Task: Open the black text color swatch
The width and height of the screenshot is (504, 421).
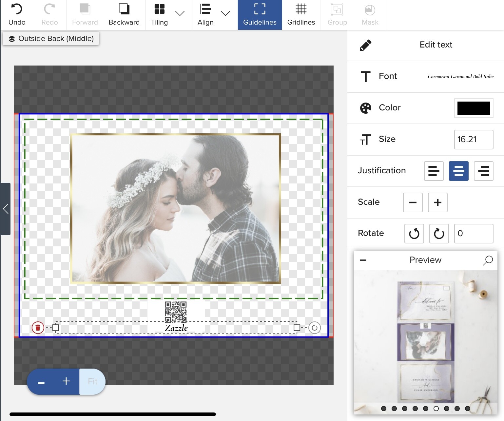Action: coord(474,108)
